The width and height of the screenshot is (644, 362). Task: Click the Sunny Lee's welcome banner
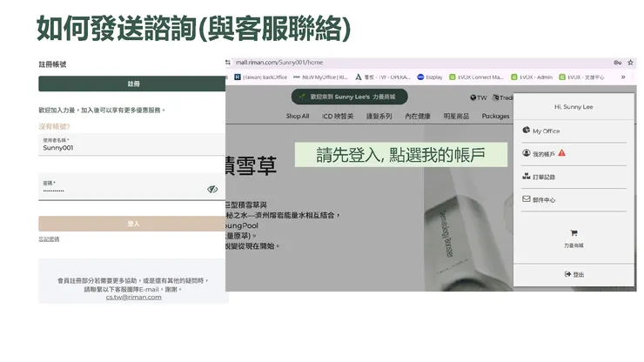(x=350, y=97)
